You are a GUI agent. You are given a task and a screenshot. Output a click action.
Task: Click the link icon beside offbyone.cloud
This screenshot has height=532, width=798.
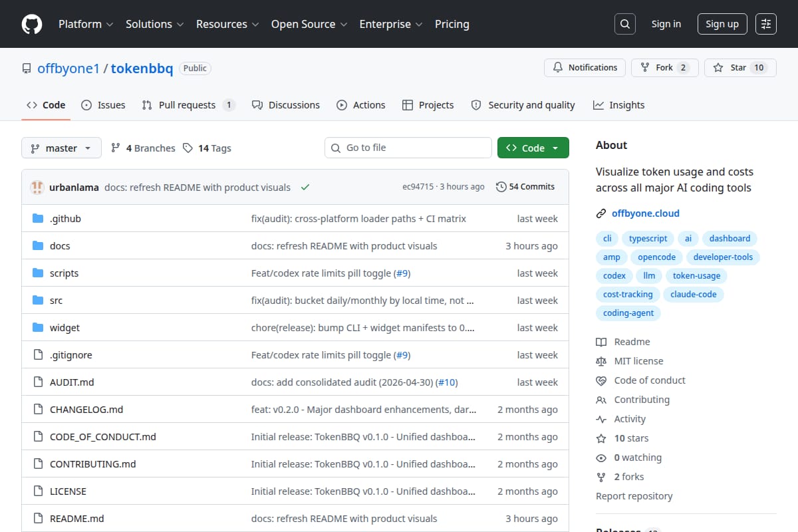point(601,213)
